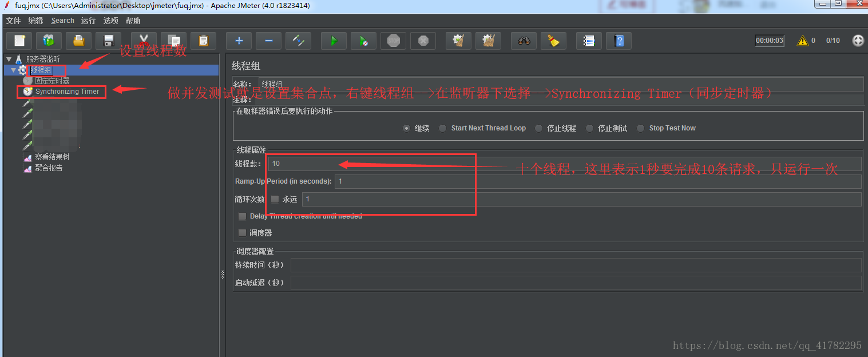The image size is (868, 357).
Task: Click the remote engine status icon
Action: click(858, 41)
